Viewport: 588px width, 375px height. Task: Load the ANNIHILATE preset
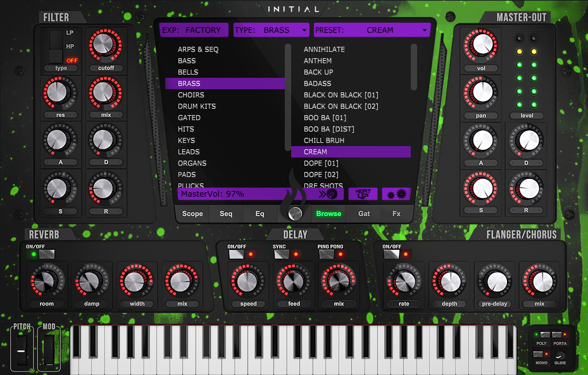[324, 49]
